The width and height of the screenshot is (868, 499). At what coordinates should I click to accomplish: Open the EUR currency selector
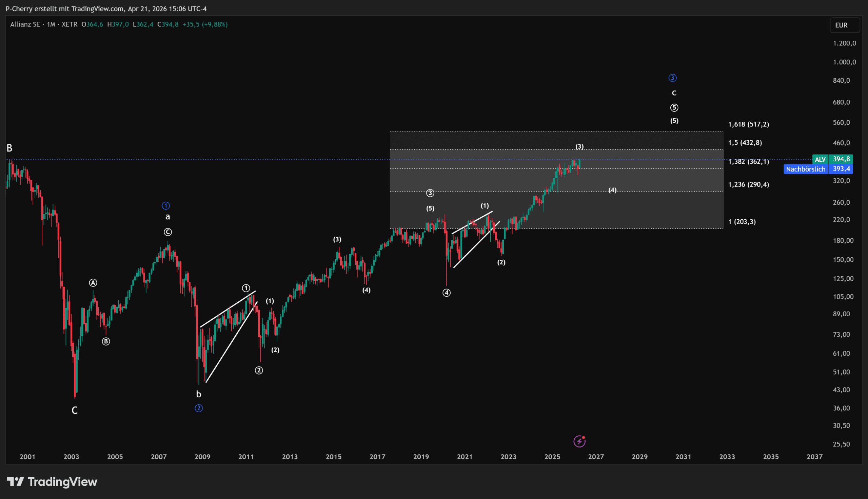(x=844, y=25)
